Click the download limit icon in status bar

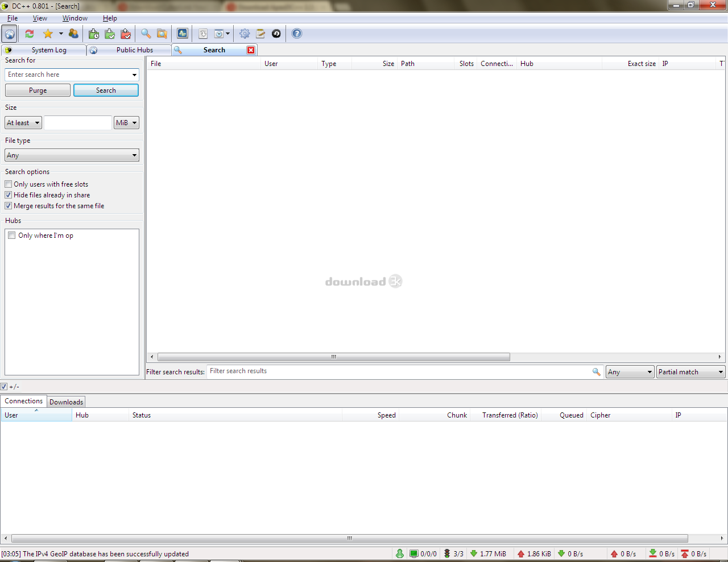click(653, 553)
